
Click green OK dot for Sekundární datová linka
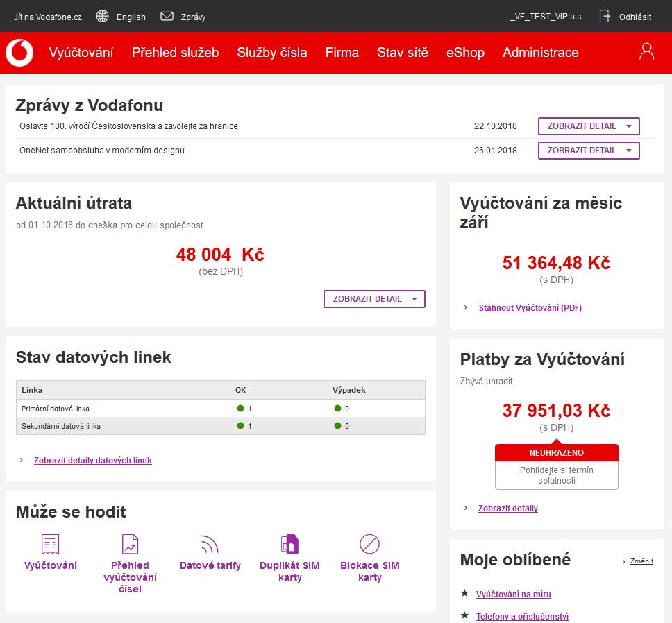click(240, 425)
